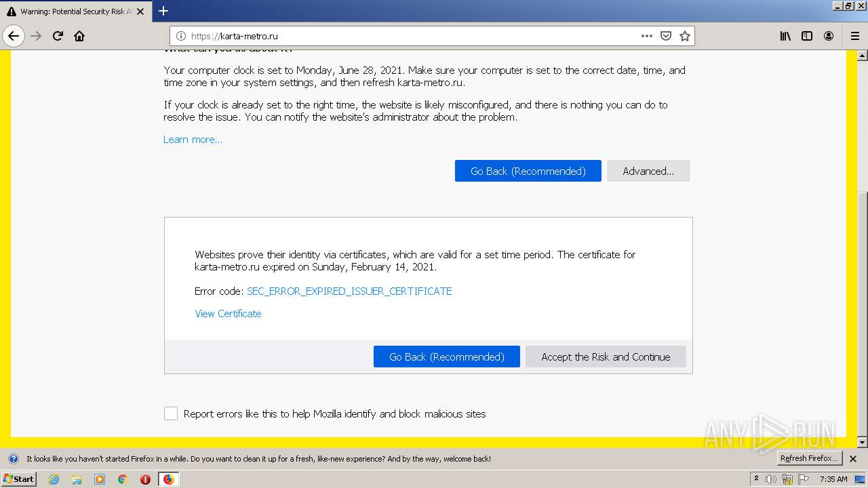
Task: Click the Advanced... button
Action: (x=648, y=171)
